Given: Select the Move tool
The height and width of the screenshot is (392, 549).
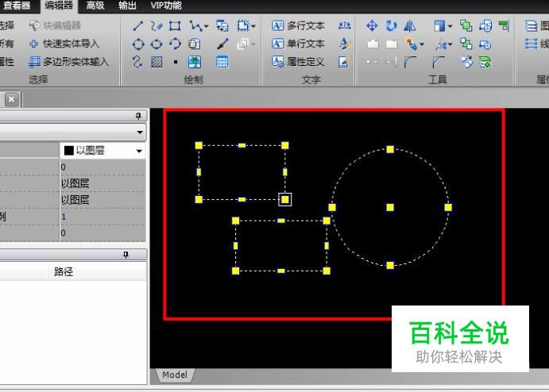Looking at the screenshot, I should click(x=372, y=25).
